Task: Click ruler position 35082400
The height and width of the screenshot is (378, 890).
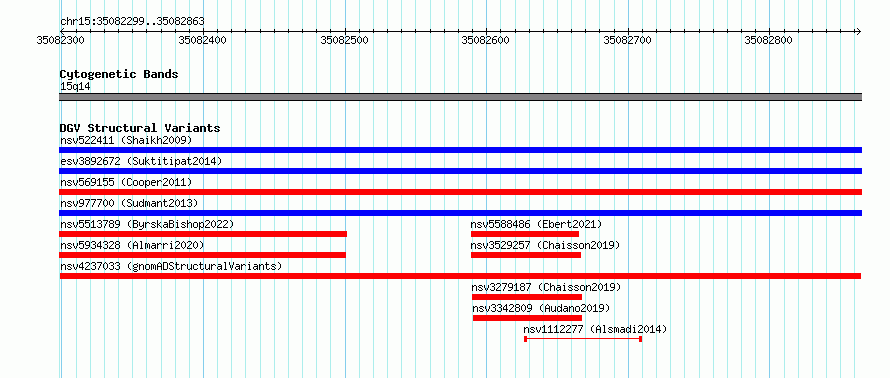Action: pos(202,40)
